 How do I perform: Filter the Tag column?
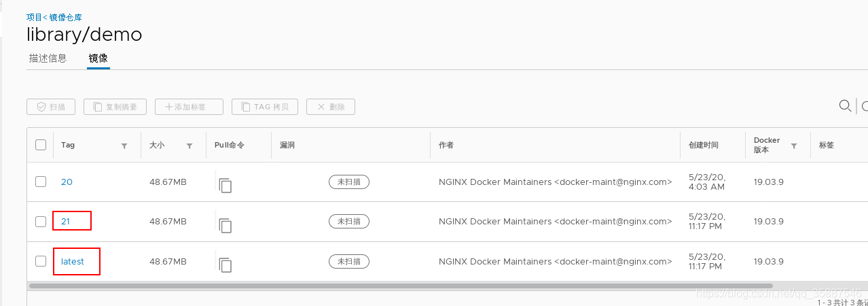coord(124,146)
